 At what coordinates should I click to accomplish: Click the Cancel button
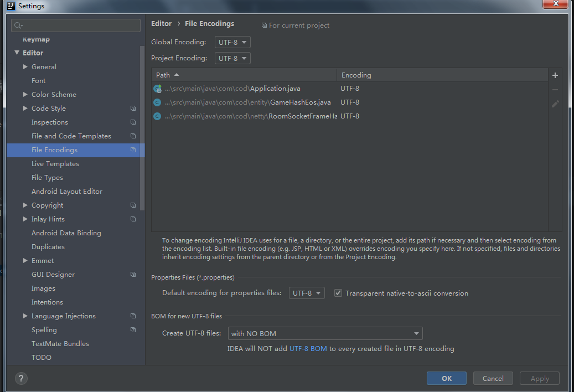493,379
